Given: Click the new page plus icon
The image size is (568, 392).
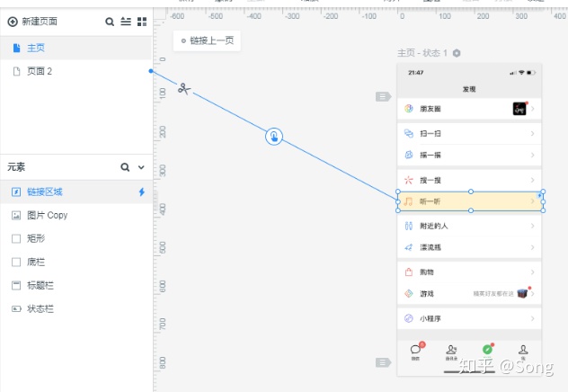Looking at the screenshot, I should tap(13, 22).
